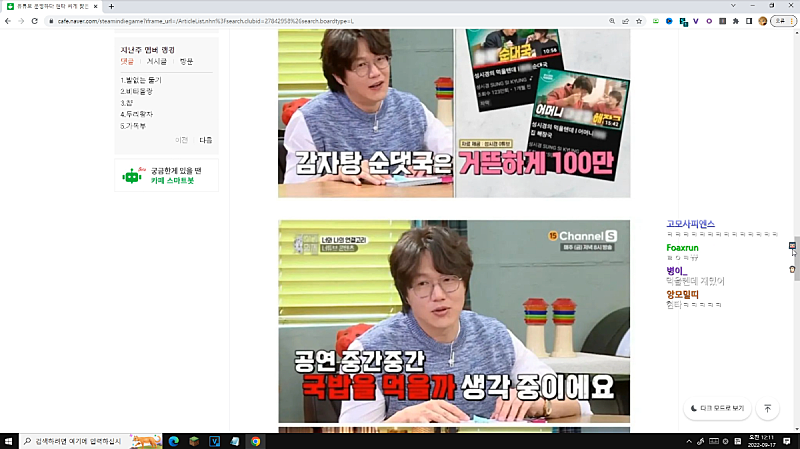Share this page icon
The height and width of the screenshot is (449, 800).
pyautogui.click(x=625, y=21)
